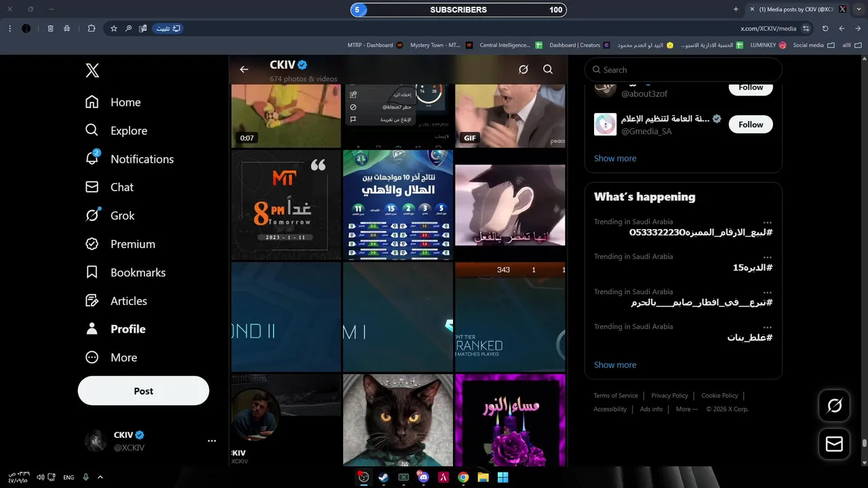Click the back arrow beside CKIV
The width and height of the screenshot is (868, 488).
coord(244,69)
